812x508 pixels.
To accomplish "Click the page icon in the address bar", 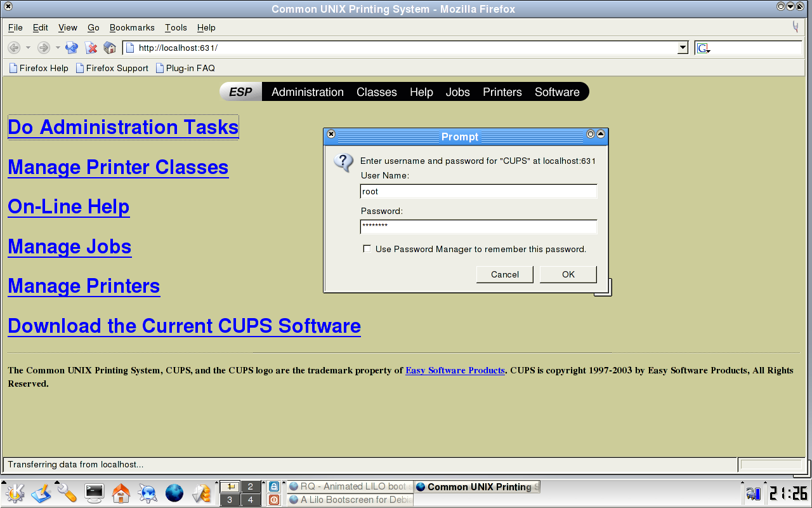I will (130, 48).
